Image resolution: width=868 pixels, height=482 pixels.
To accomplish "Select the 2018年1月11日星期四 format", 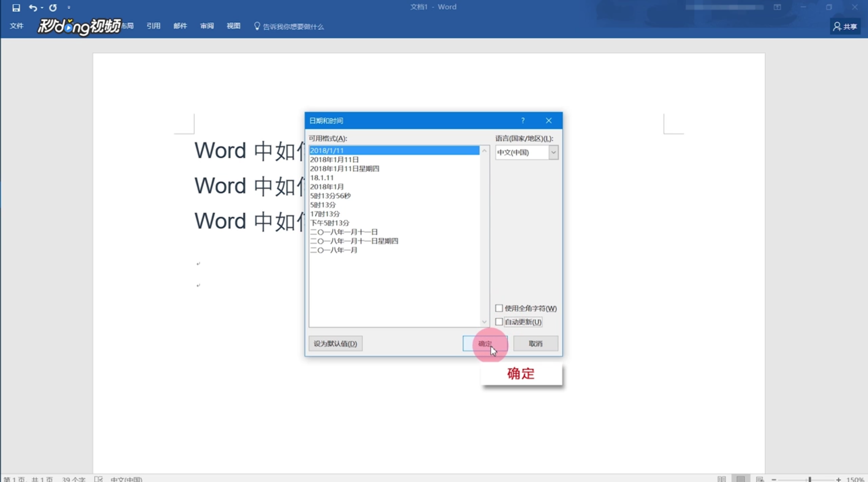I will click(x=394, y=168).
